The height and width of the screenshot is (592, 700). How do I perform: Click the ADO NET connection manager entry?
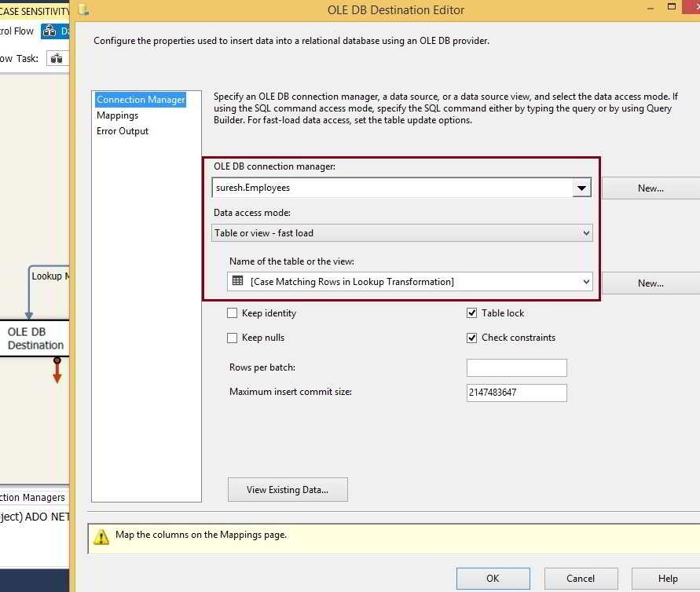point(35,517)
